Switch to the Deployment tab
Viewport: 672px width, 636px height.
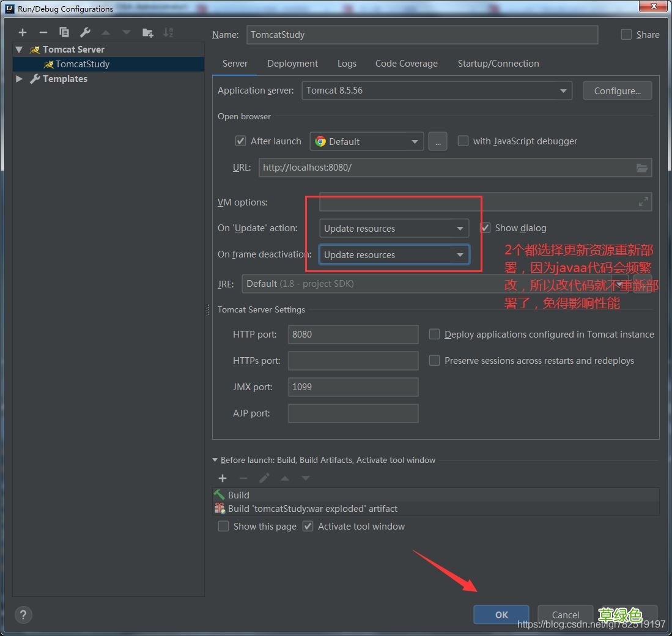[x=292, y=64]
